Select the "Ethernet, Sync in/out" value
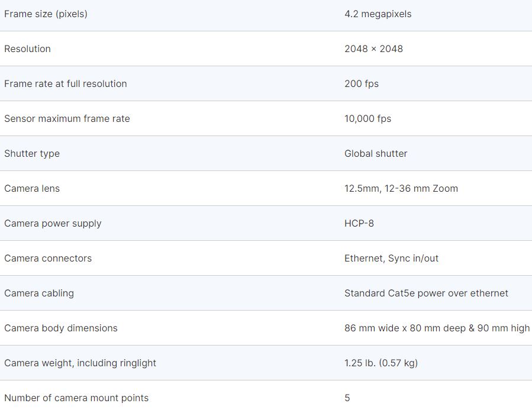This screenshot has width=532, height=413. [x=391, y=258]
